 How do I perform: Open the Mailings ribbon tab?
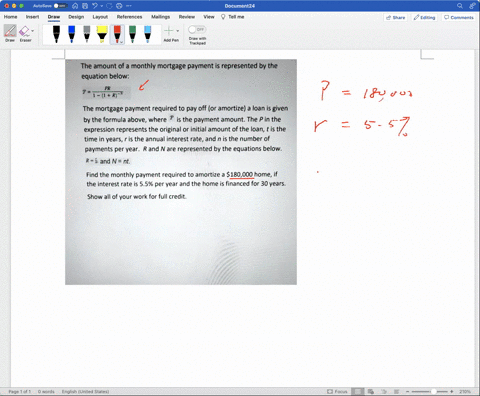tap(160, 17)
